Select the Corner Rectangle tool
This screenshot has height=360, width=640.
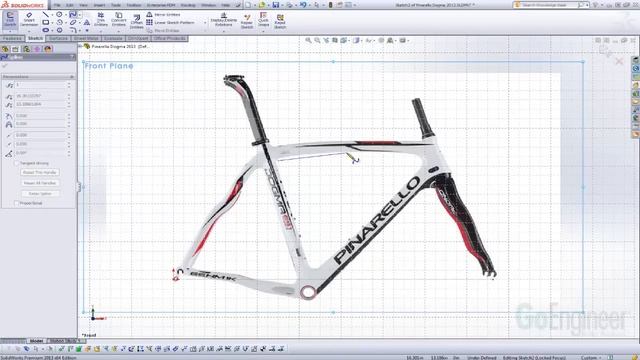coord(46,22)
